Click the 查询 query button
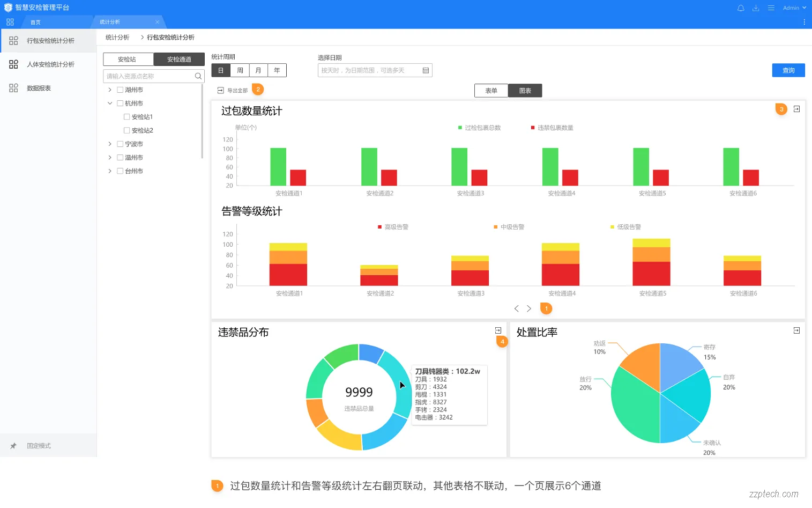 coord(788,70)
